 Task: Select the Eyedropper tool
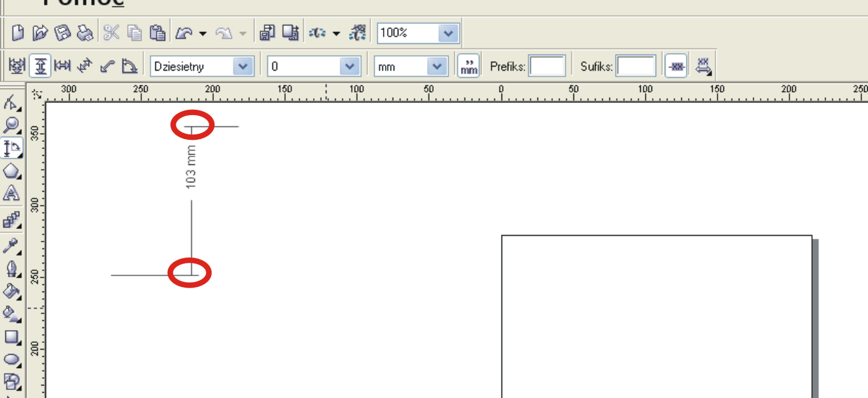point(11,246)
